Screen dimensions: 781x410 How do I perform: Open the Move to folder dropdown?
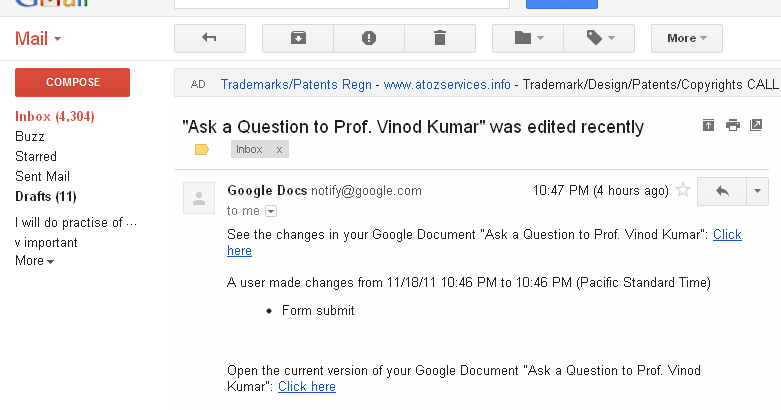(x=528, y=38)
